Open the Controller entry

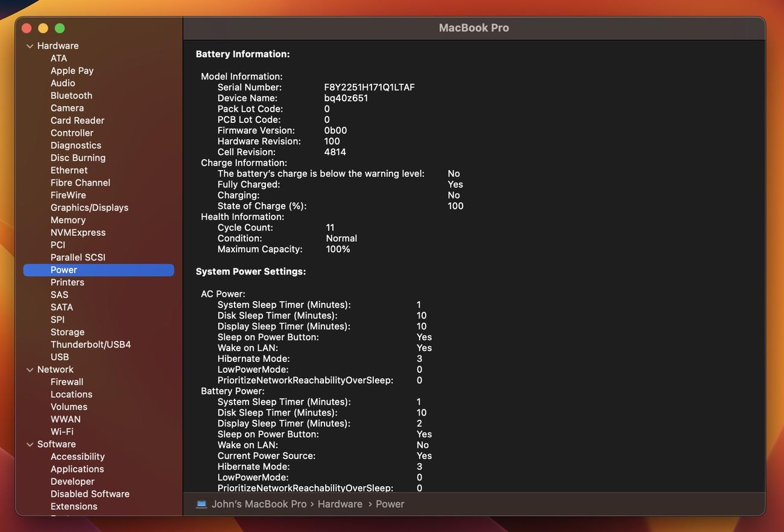pos(72,133)
